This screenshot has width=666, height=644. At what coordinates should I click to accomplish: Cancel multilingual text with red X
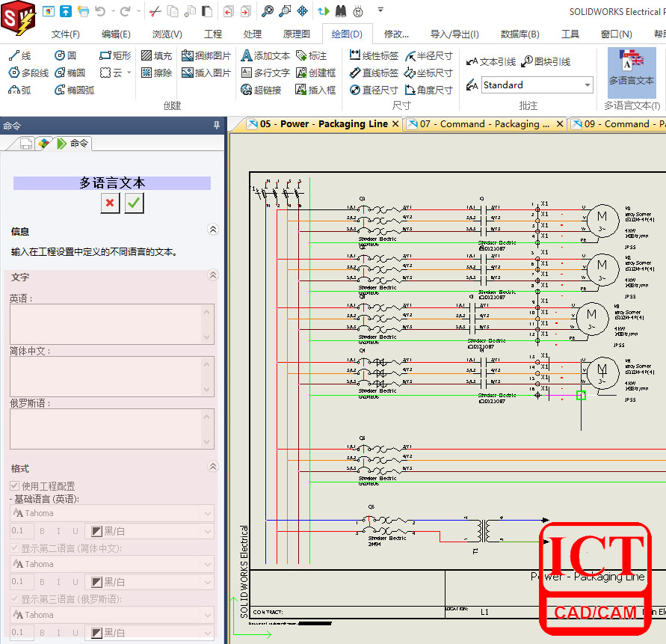coord(110,203)
